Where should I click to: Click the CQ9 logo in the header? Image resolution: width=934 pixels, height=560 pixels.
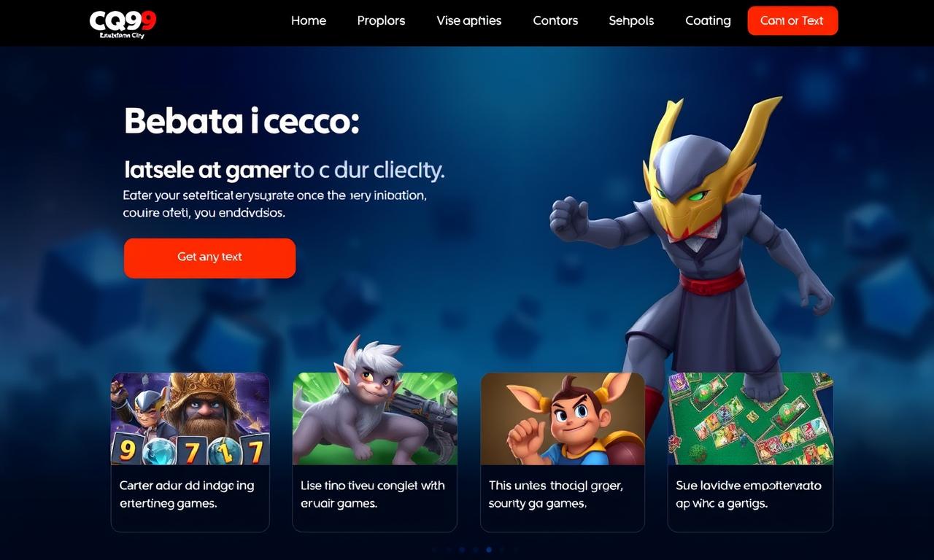pos(123,23)
